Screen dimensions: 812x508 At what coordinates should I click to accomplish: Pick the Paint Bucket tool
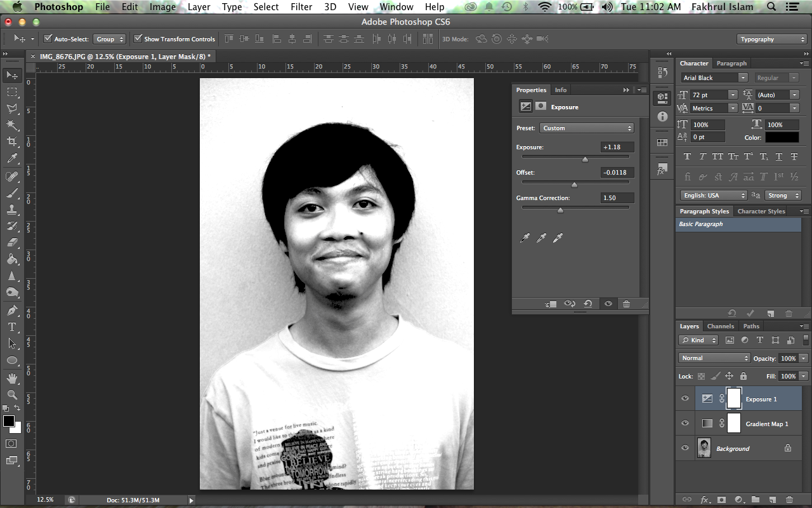(x=12, y=259)
